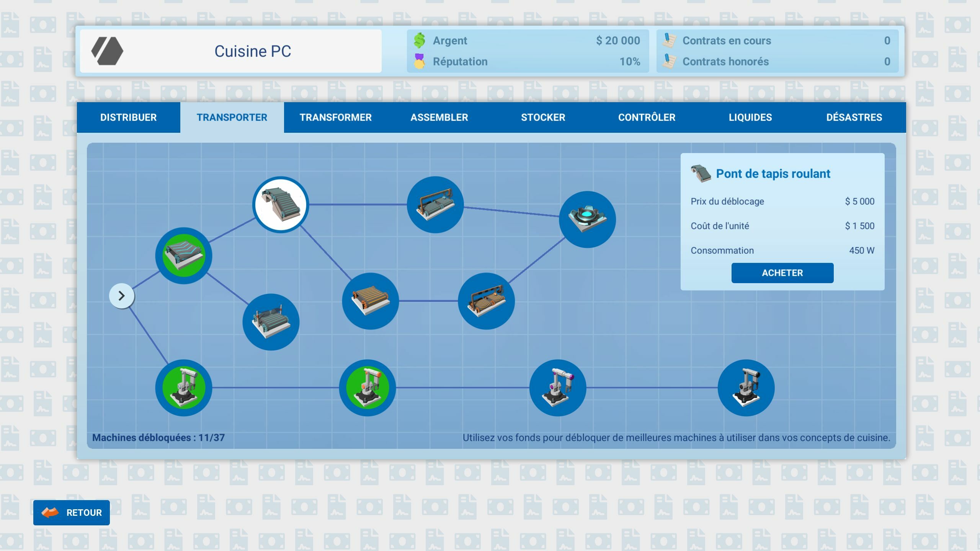Click the Contrats honorés label
The width and height of the screenshot is (980, 551).
click(x=725, y=62)
